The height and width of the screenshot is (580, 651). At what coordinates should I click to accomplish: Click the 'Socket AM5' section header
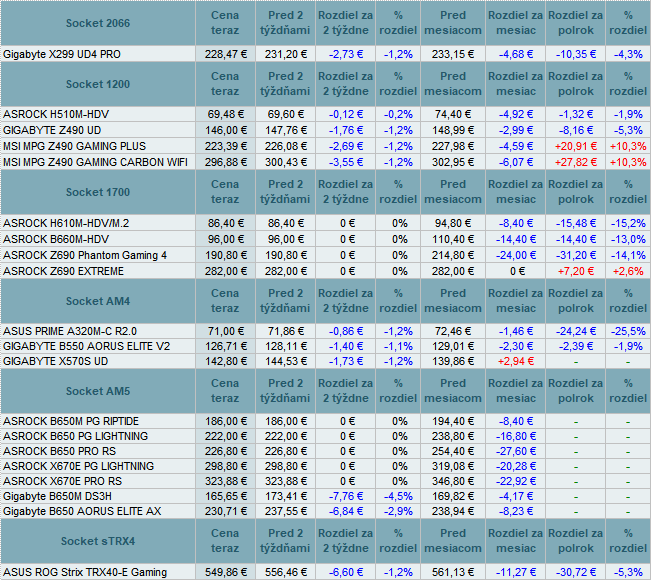click(x=98, y=391)
